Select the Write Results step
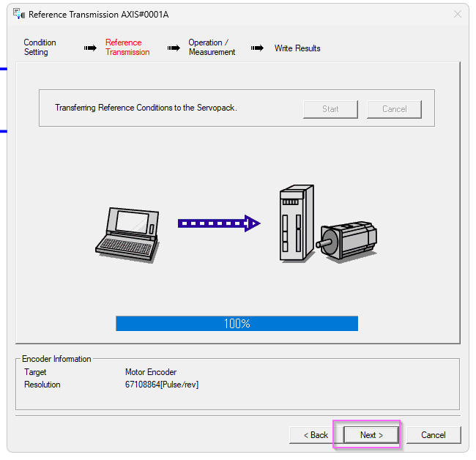Screen dimensions: 476x460 click(x=297, y=48)
